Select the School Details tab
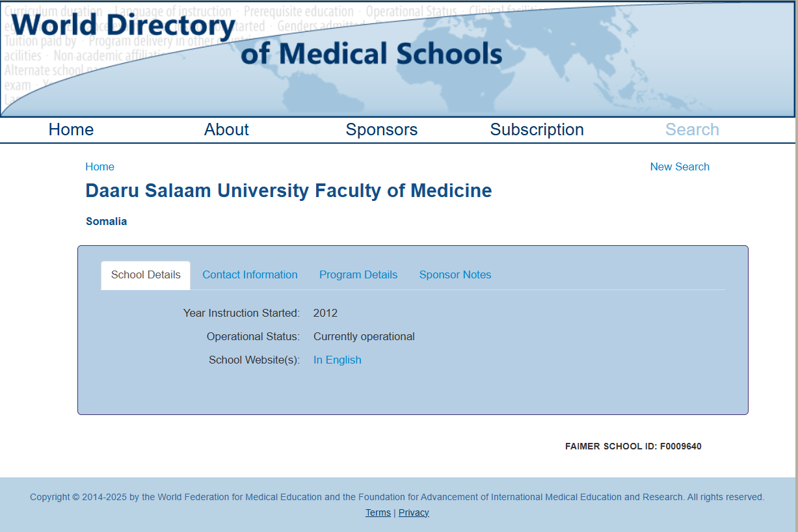Viewport: 798px width, 532px height. [x=145, y=274]
